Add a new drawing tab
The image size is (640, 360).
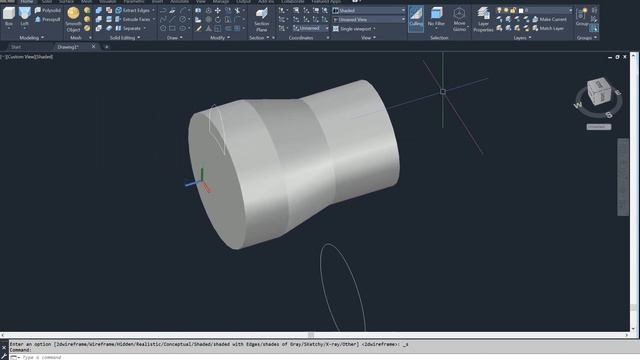107,47
